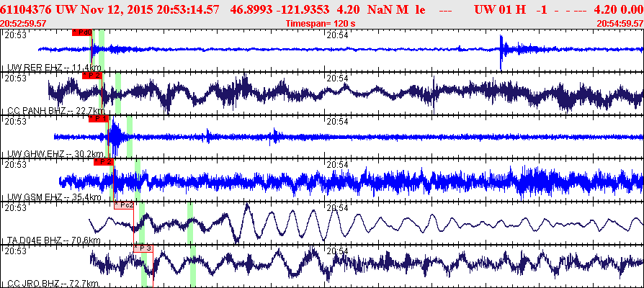Image resolution: width=644 pixels, height=288 pixels.
Task: Click the later green bar on JRO trace
Action: 193,266
